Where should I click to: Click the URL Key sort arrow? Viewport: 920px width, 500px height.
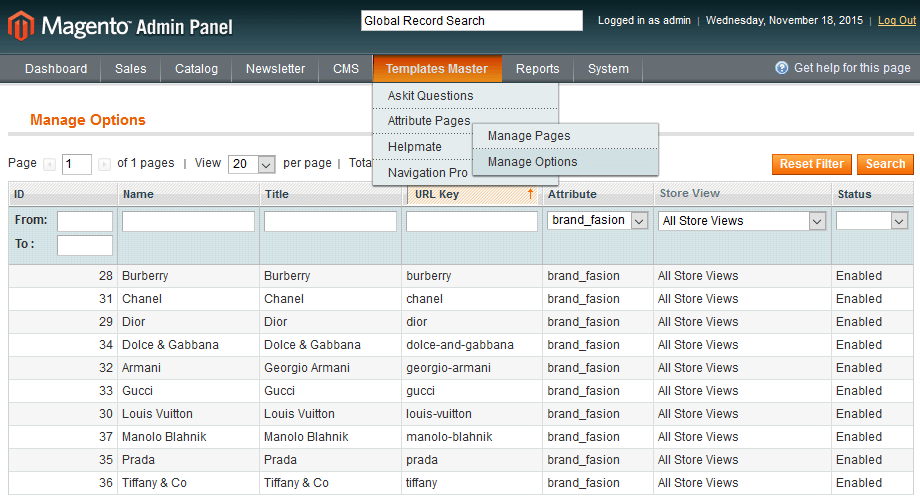(x=530, y=194)
